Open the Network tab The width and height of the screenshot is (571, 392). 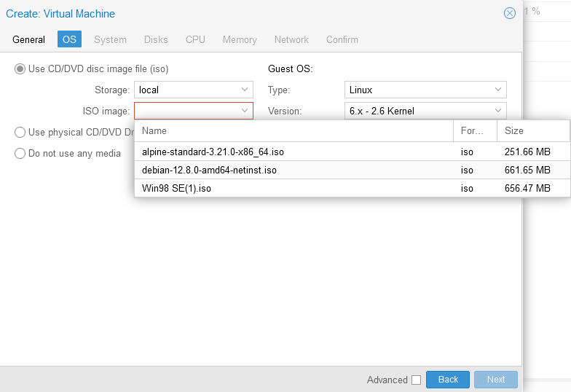(x=291, y=39)
